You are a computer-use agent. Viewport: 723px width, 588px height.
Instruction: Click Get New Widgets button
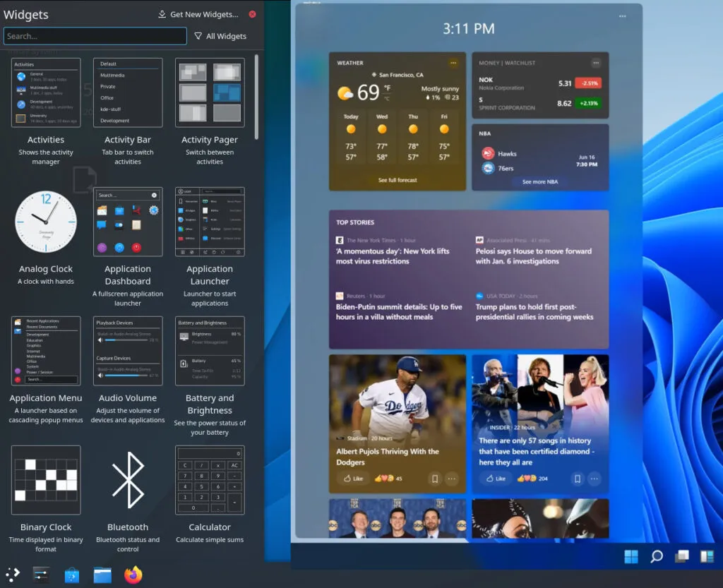click(x=198, y=14)
